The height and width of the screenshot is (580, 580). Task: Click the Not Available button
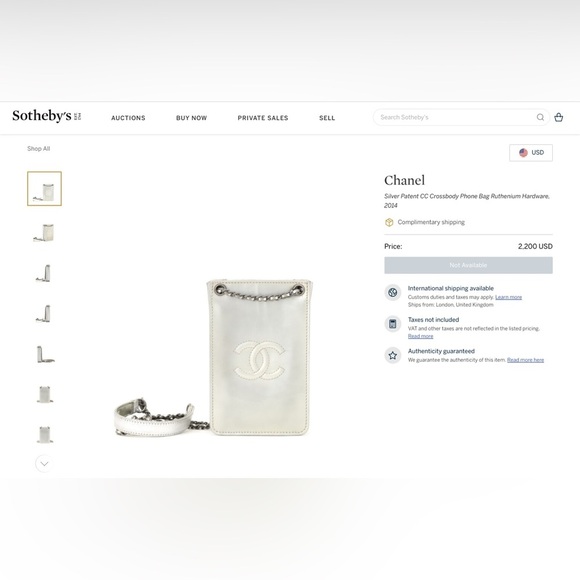(x=468, y=265)
